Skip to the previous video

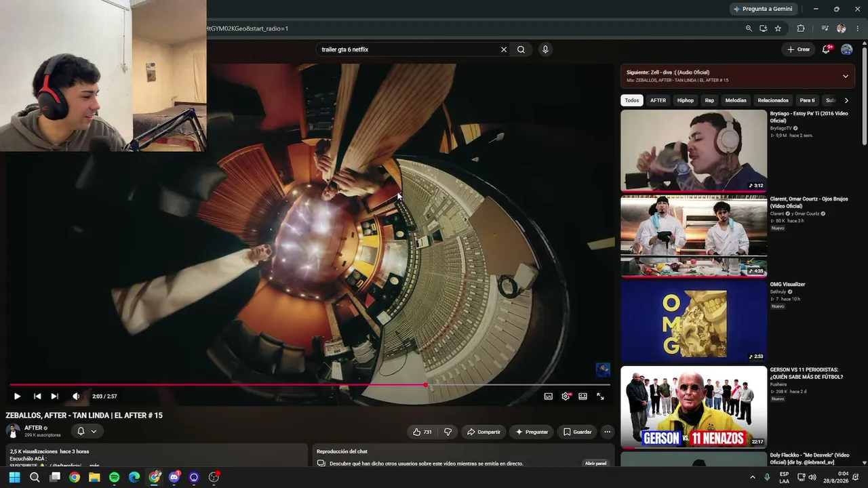[x=37, y=396]
